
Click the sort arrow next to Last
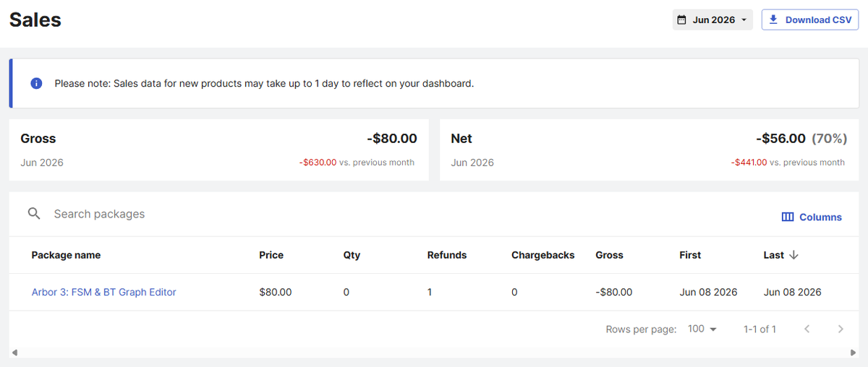click(x=793, y=255)
